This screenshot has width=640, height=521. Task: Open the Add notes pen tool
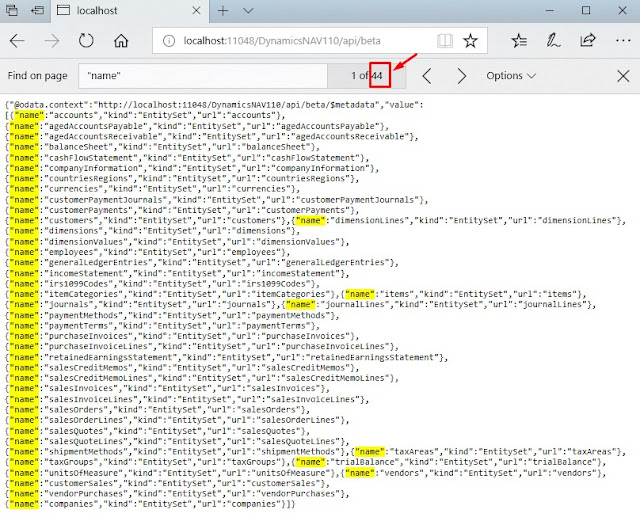[x=553, y=41]
